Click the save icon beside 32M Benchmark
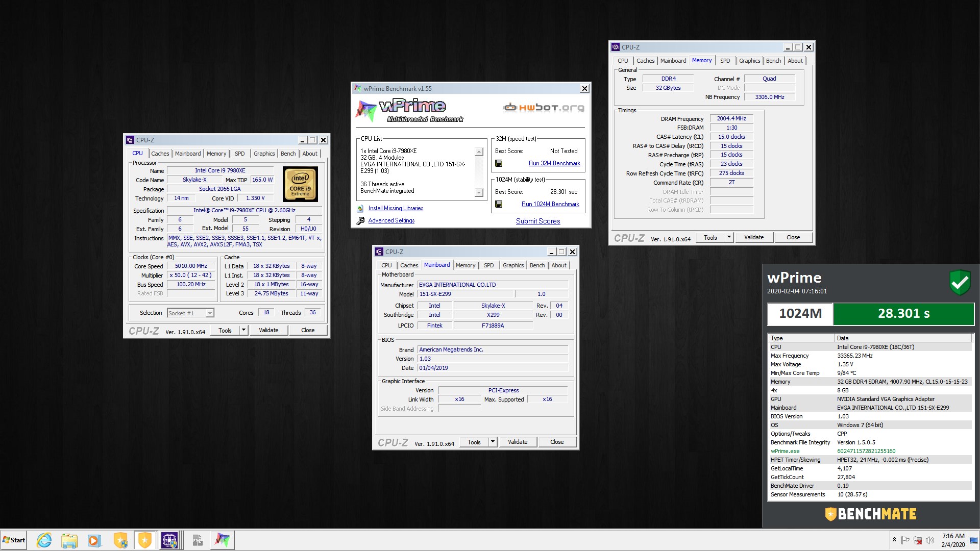The height and width of the screenshot is (551, 980). 499,163
